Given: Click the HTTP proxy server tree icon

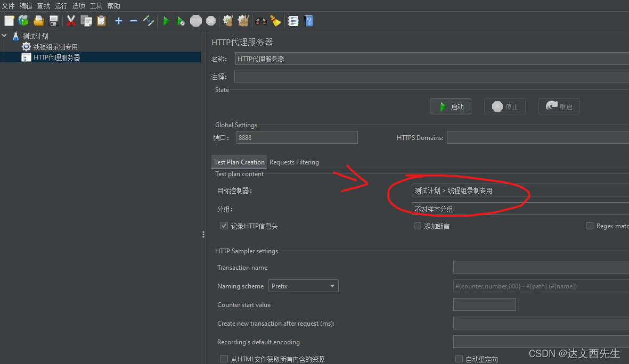Looking at the screenshot, I should (x=26, y=57).
